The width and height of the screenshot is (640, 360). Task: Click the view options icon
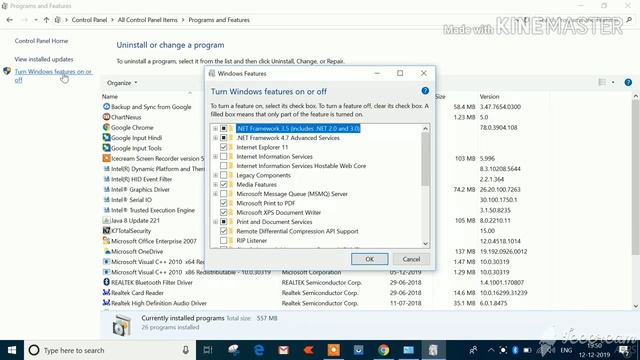602,82
